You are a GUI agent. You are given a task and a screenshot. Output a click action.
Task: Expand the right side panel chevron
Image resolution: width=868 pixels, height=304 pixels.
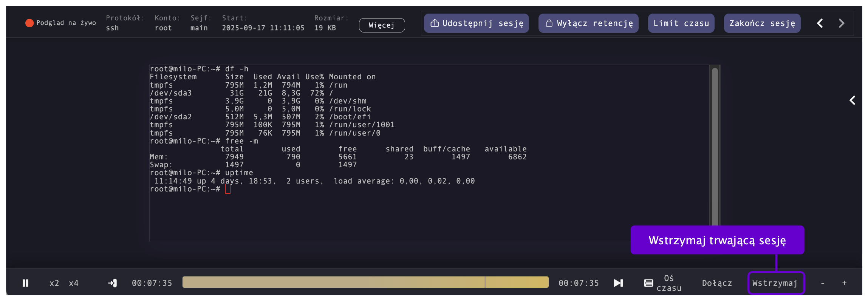852,100
